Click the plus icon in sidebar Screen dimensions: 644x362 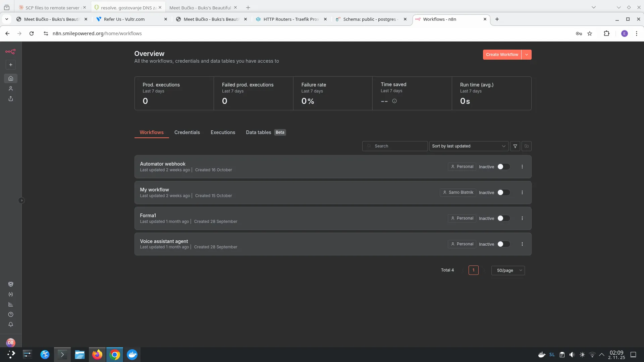11,65
